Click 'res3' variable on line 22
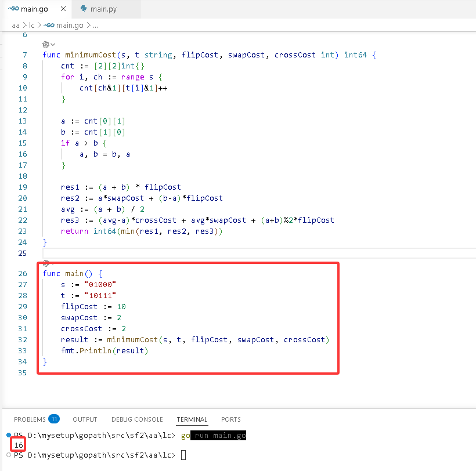Screen dimensions: 476x471 click(x=70, y=220)
